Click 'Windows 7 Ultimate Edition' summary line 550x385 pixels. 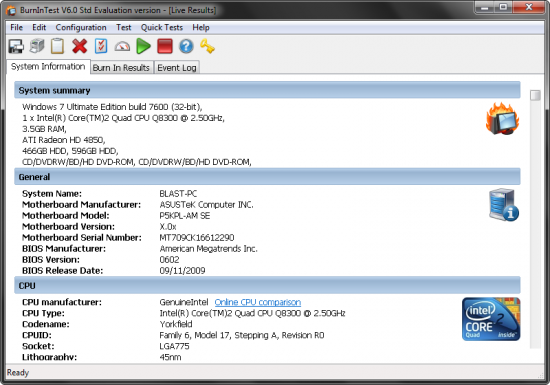click(112, 107)
